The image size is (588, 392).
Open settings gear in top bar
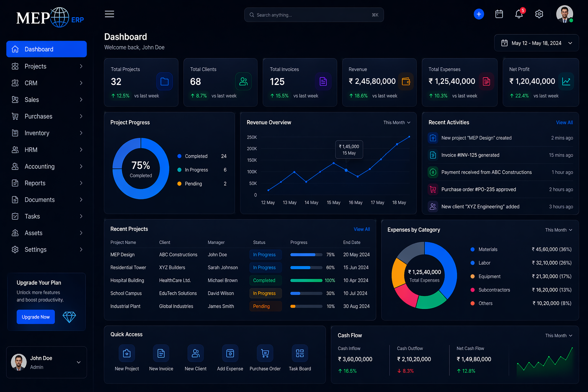click(x=539, y=14)
